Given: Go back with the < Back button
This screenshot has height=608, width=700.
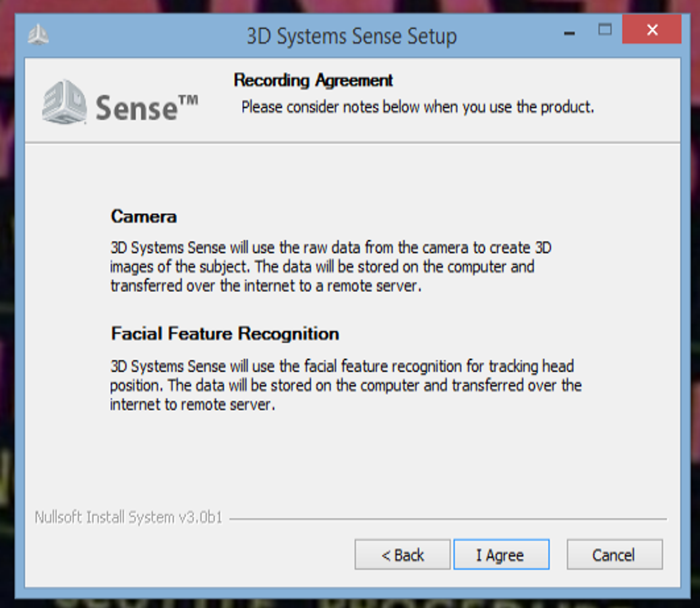Looking at the screenshot, I should (x=402, y=555).
